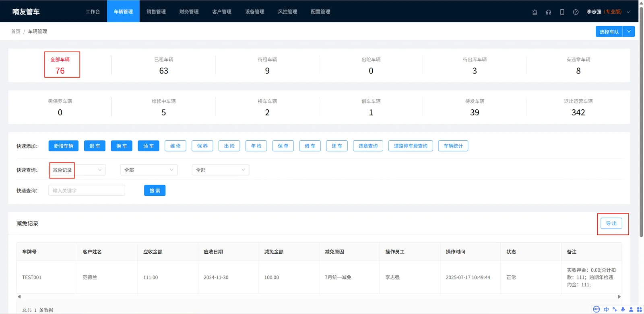Expand the second 全部 filter dropdown

149,170
